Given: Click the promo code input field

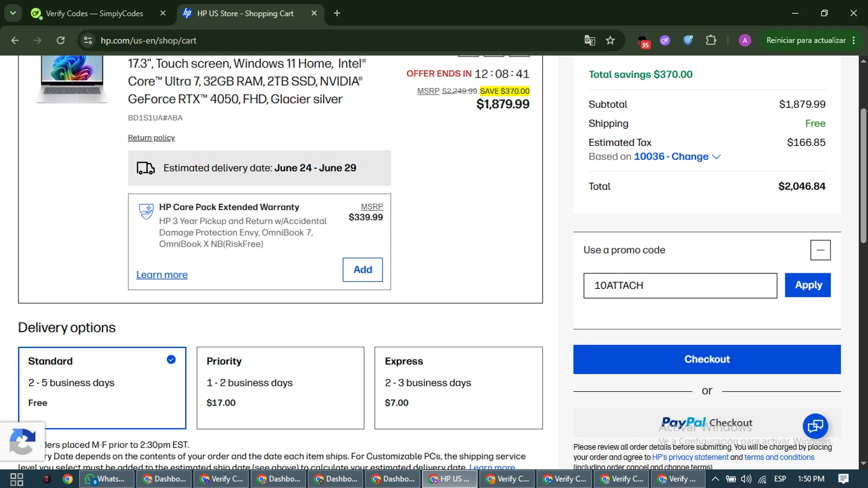Looking at the screenshot, I should coord(680,285).
